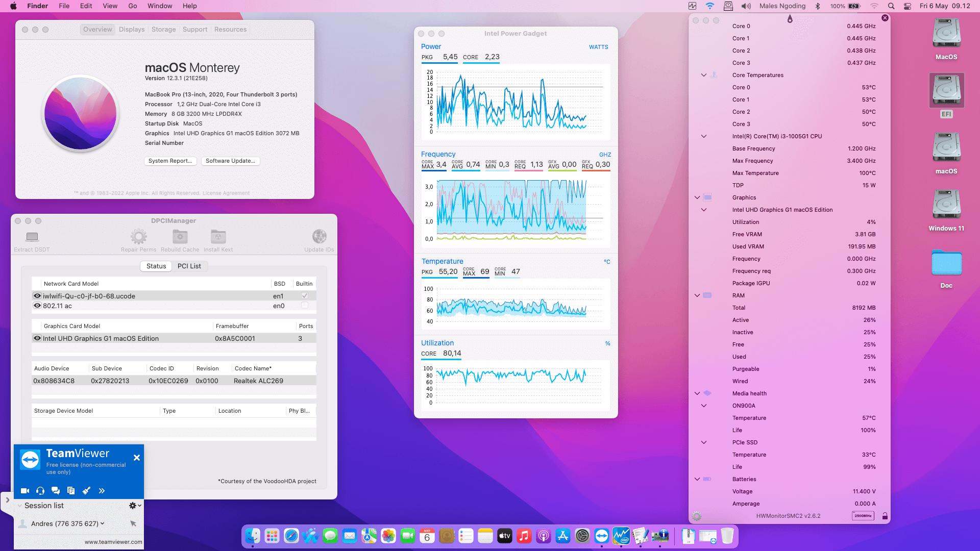Toggle visibility of iwlwifi network card entry
This screenshot has height=551, width=980.
click(x=37, y=295)
